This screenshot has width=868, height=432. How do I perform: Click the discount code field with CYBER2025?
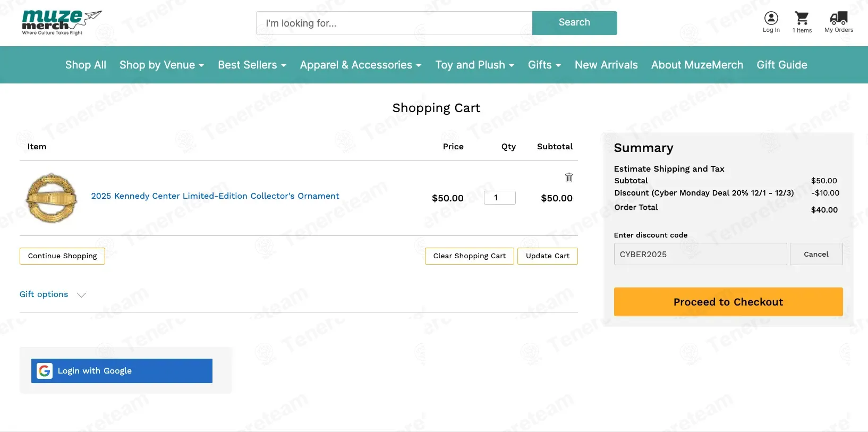pyautogui.click(x=700, y=254)
